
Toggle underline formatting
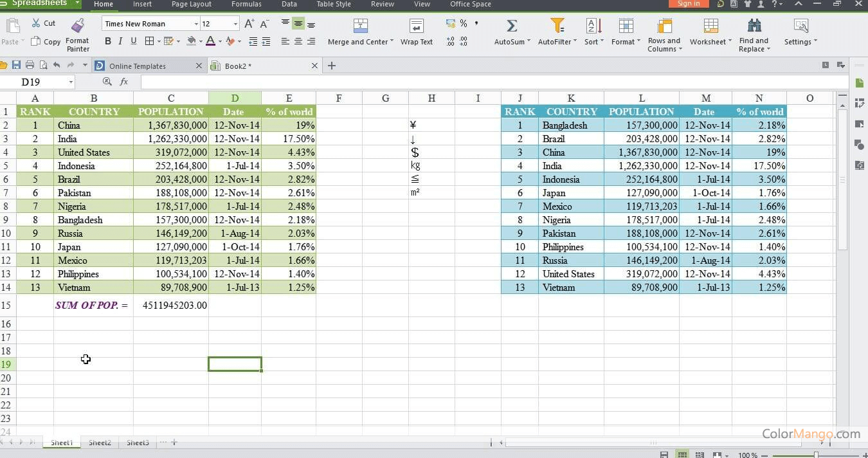pyautogui.click(x=134, y=41)
